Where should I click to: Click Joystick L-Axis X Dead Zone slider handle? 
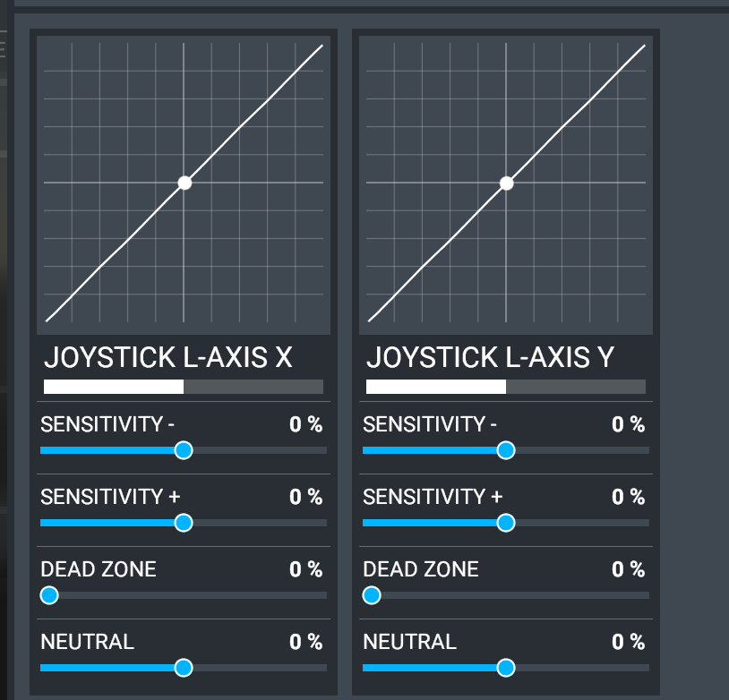pos(49,595)
